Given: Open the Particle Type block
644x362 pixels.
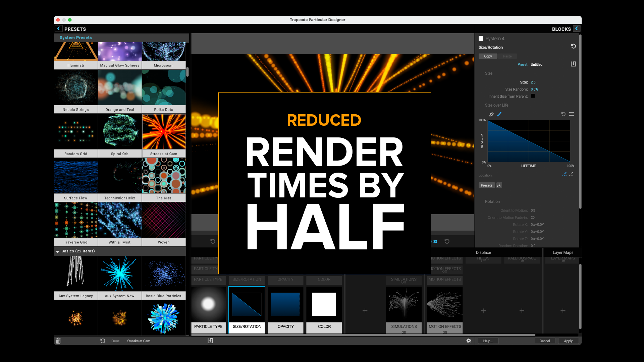Looking at the screenshot, I should (x=208, y=310).
